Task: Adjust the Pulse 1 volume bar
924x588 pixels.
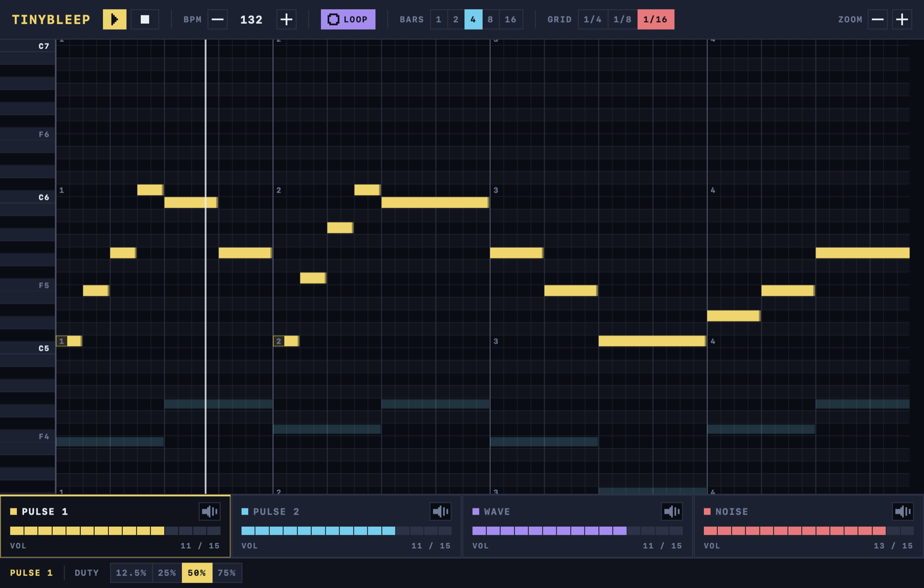Action: point(115,531)
